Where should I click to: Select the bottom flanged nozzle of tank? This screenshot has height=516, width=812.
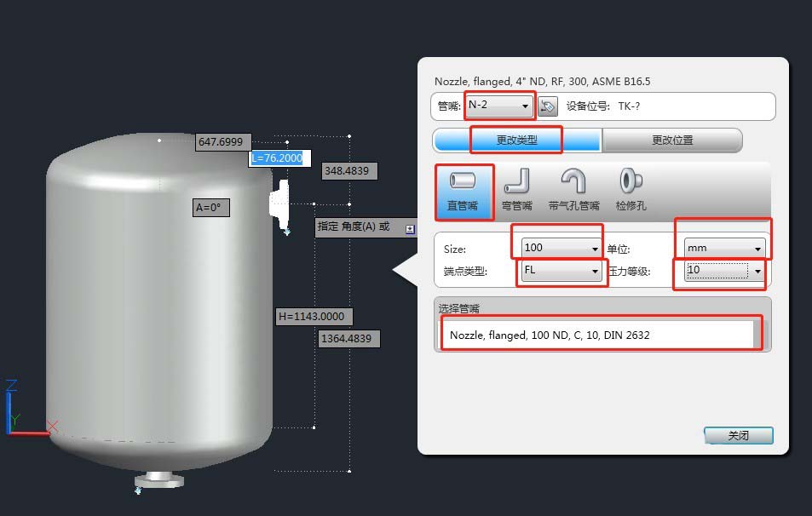click(x=159, y=479)
